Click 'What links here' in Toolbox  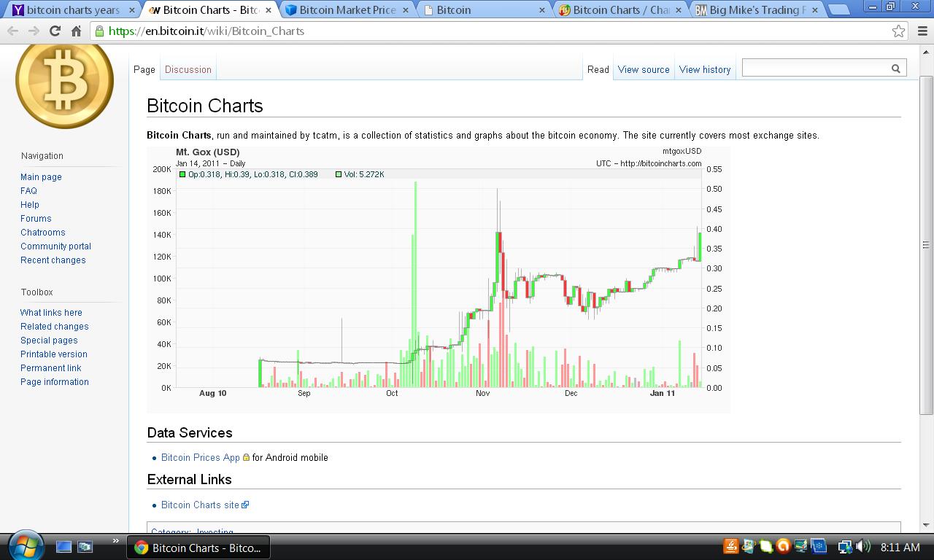[51, 313]
